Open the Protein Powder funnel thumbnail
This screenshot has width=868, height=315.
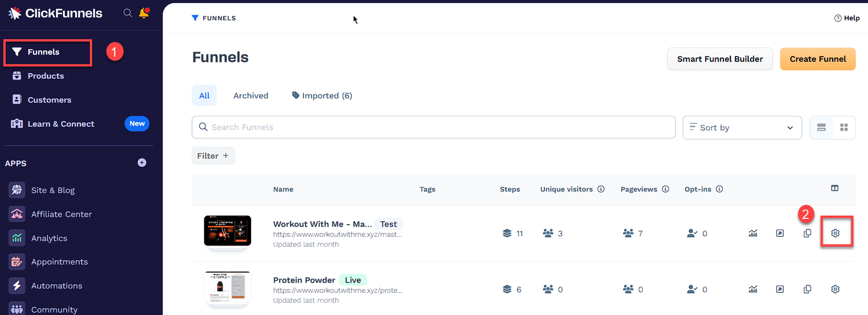(227, 288)
